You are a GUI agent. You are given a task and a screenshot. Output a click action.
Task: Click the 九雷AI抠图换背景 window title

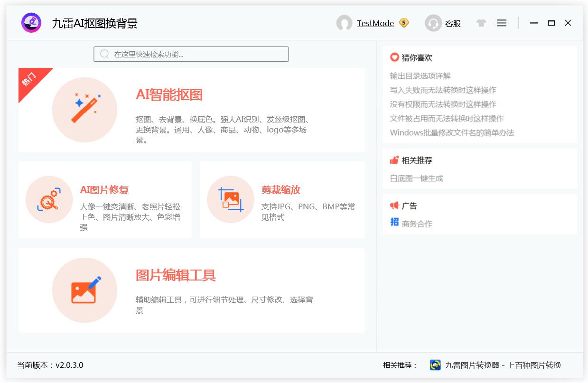(x=95, y=23)
